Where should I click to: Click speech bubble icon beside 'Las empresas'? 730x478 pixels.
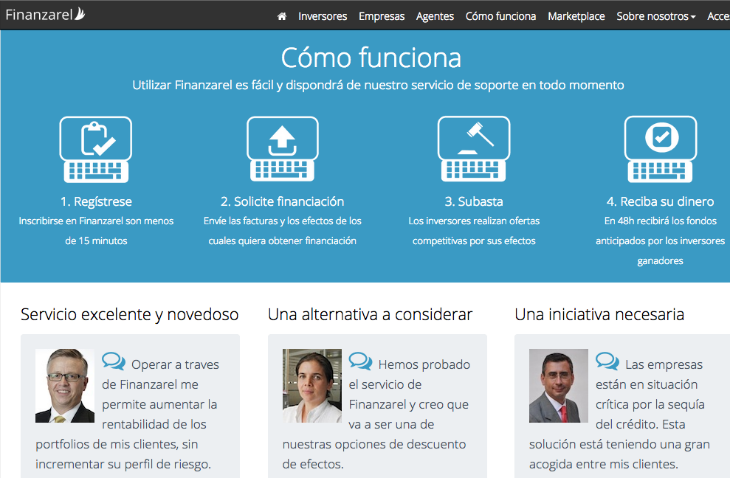[x=607, y=361]
